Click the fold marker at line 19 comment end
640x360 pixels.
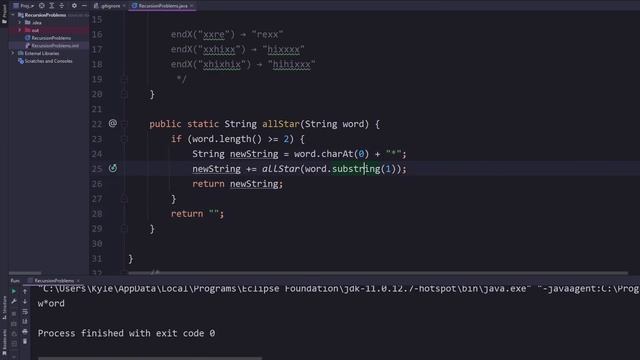click(124, 79)
